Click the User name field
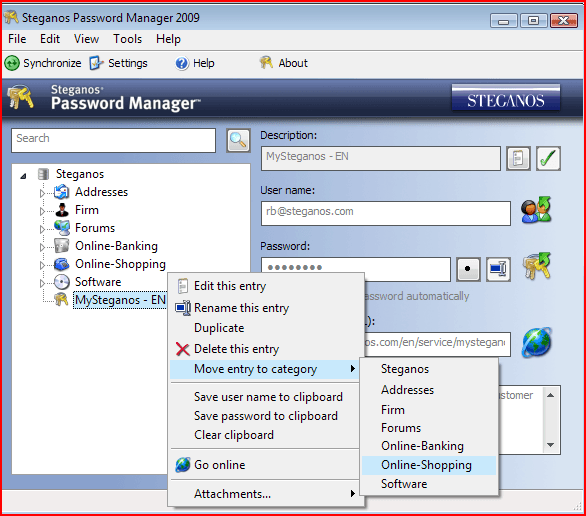Screen dimensions: 586x516 tap(386, 213)
